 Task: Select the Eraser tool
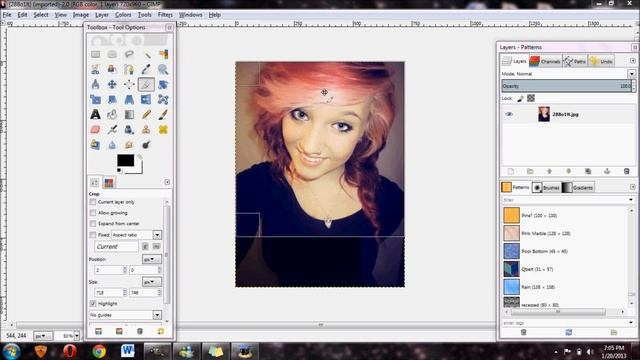point(96,130)
